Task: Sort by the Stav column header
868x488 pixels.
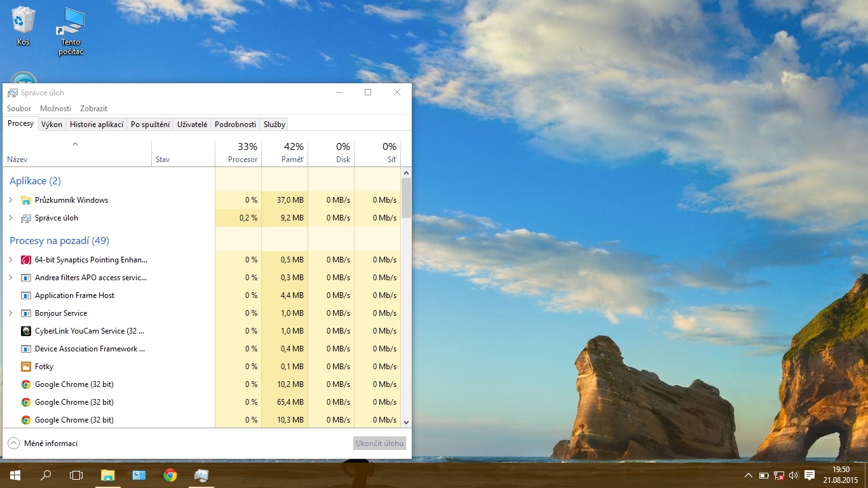Action: tap(183, 152)
